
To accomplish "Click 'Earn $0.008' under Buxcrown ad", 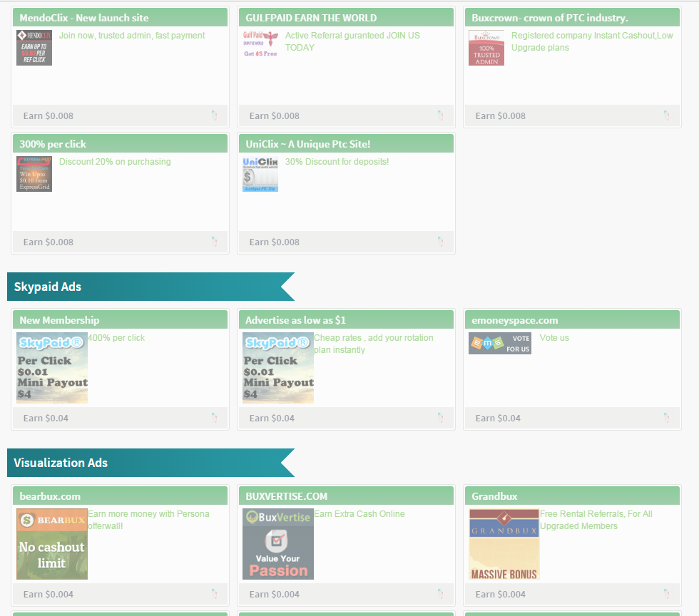I will [x=500, y=116].
